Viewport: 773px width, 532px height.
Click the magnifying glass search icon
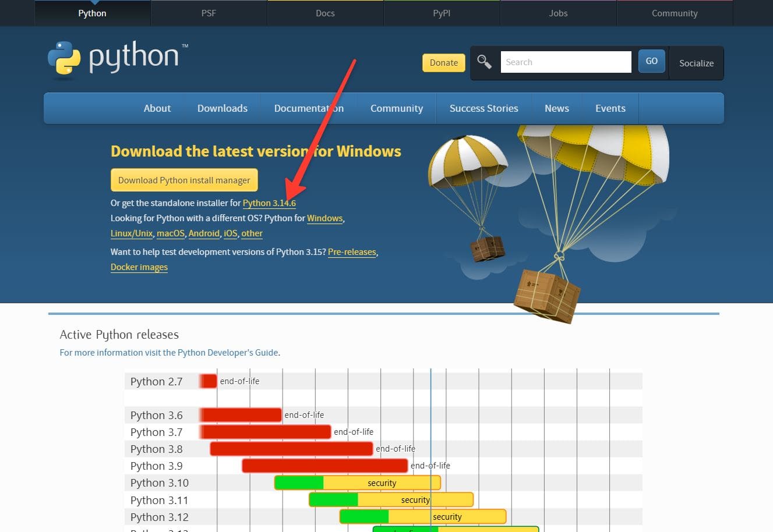click(x=485, y=62)
